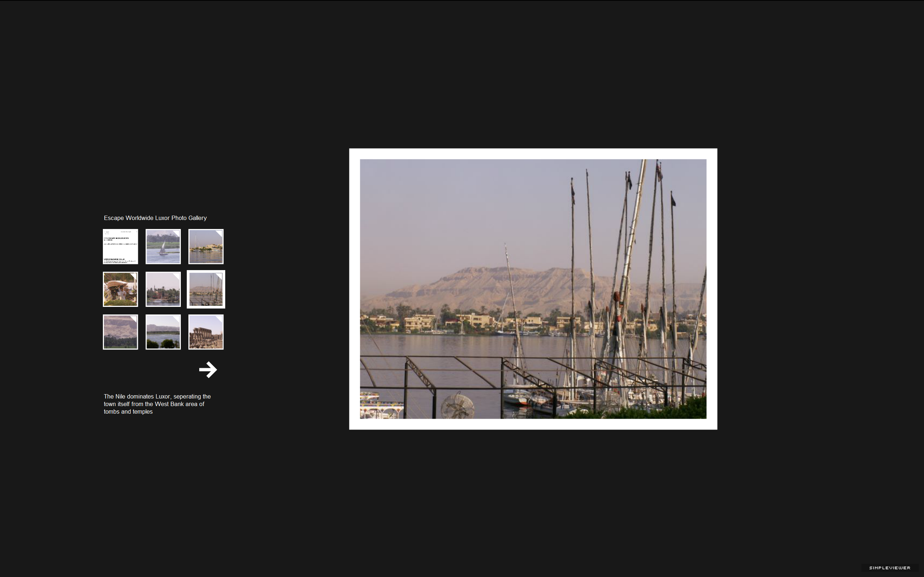Open the cliff face and palms thumbnail
This screenshot has height=577, width=924.
120,332
